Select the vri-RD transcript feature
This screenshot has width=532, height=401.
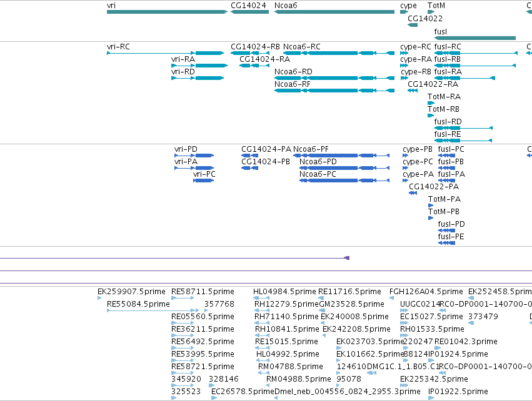tap(198, 78)
